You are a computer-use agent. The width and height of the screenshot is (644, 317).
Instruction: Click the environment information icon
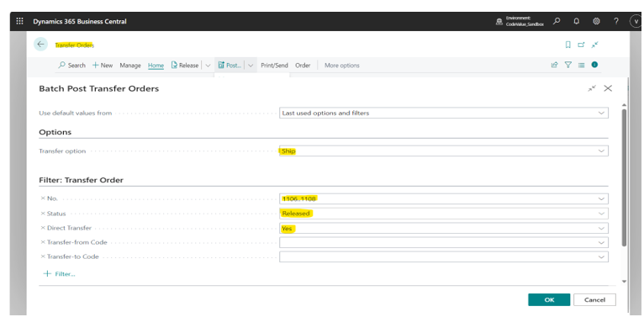click(499, 21)
